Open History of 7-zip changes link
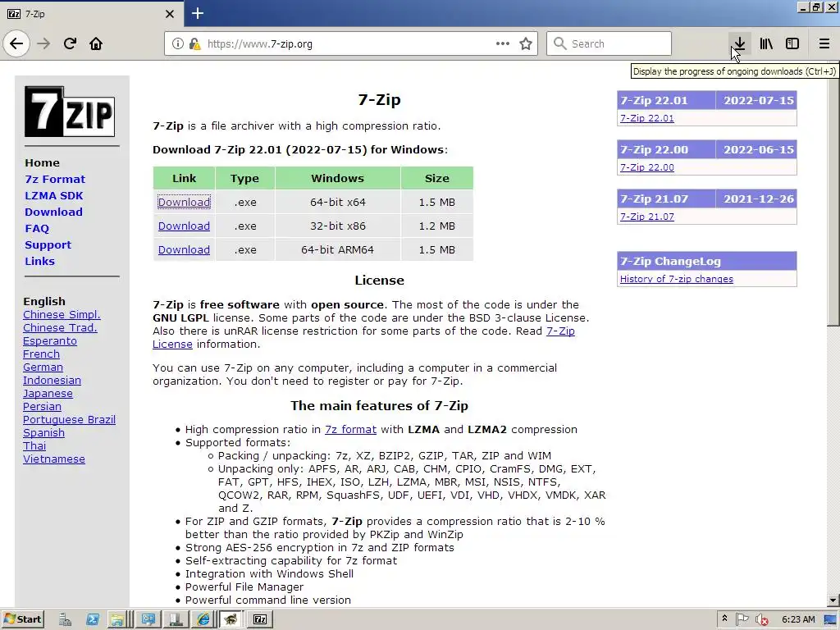 coord(676,279)
